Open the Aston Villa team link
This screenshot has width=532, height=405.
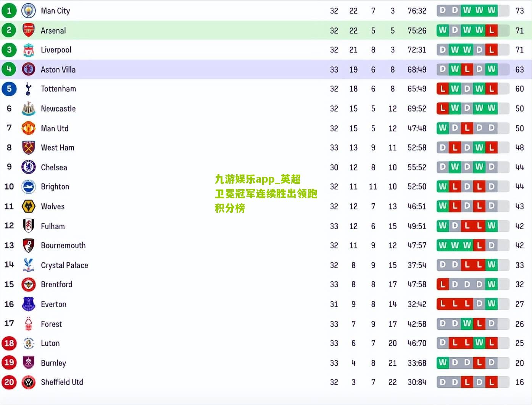pyautogui.click(x=58, y=70)
